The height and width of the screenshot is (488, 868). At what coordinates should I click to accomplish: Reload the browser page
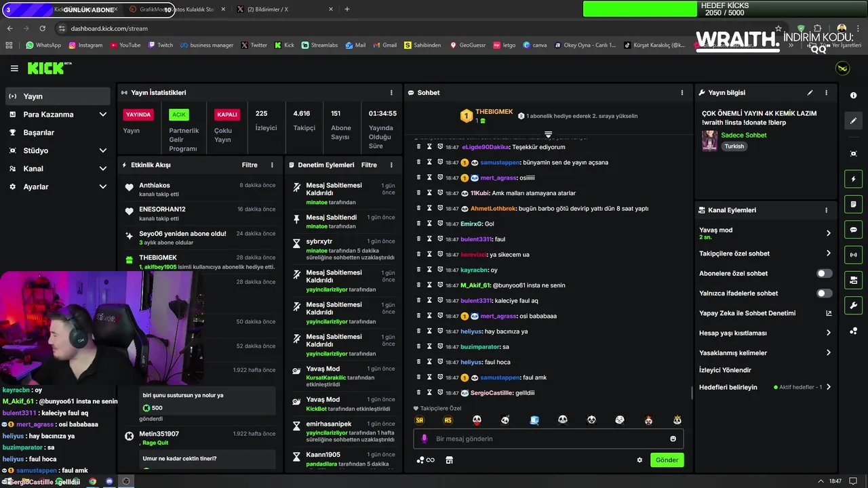[x=42, y=28]
